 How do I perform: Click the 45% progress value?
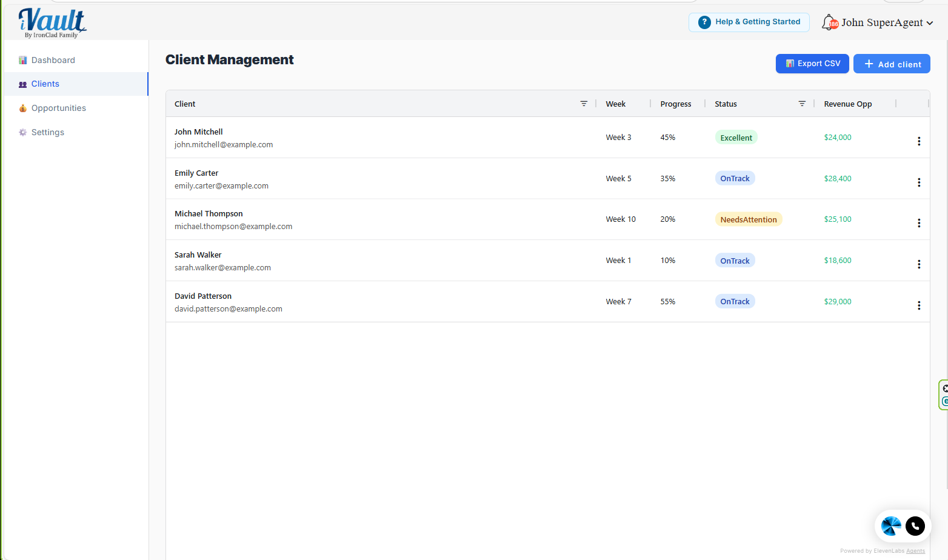(x=667, y=138)
